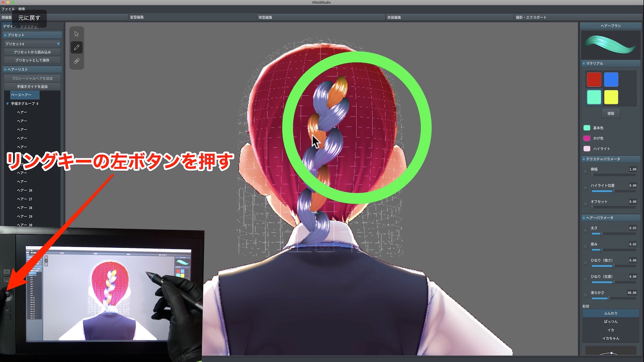The image size is (644, 362).
Task: Select ぱっつん shape option
Action: tap(610, 322)
